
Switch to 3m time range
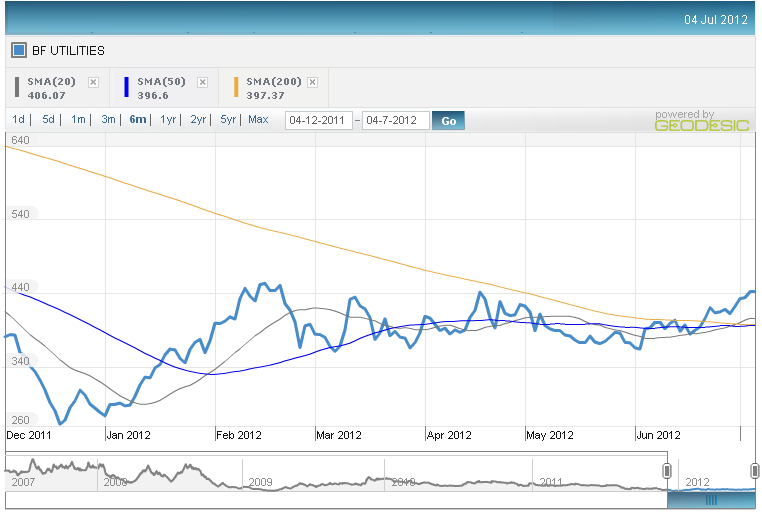click(108, 120)
